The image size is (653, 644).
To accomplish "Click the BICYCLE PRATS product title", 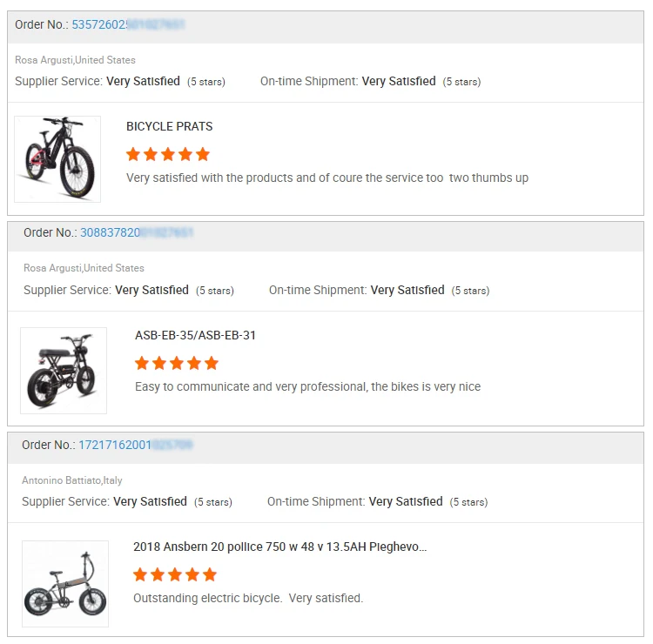I will click(169, 127).
